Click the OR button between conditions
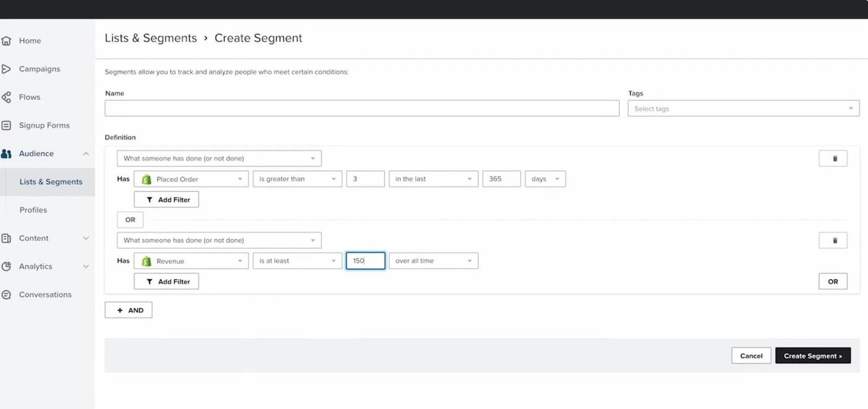868x409 pixels. click(130, 220)
